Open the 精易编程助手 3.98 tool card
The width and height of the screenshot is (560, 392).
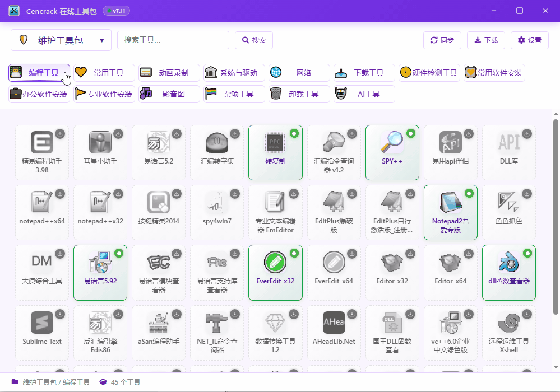(42, 153)
